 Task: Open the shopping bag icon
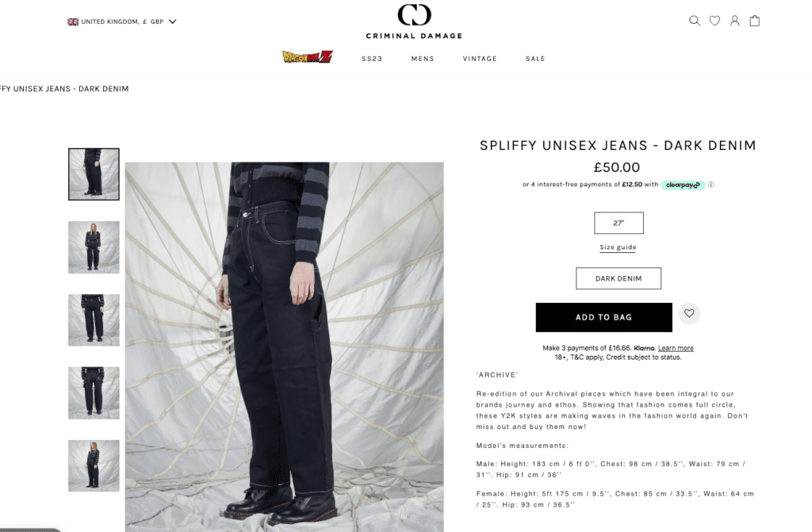click(755, 21)
